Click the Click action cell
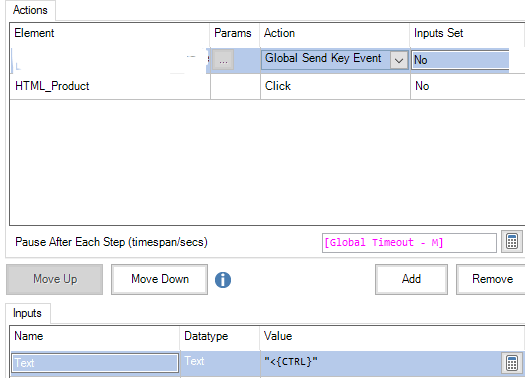525x378 pixels. 335,86
